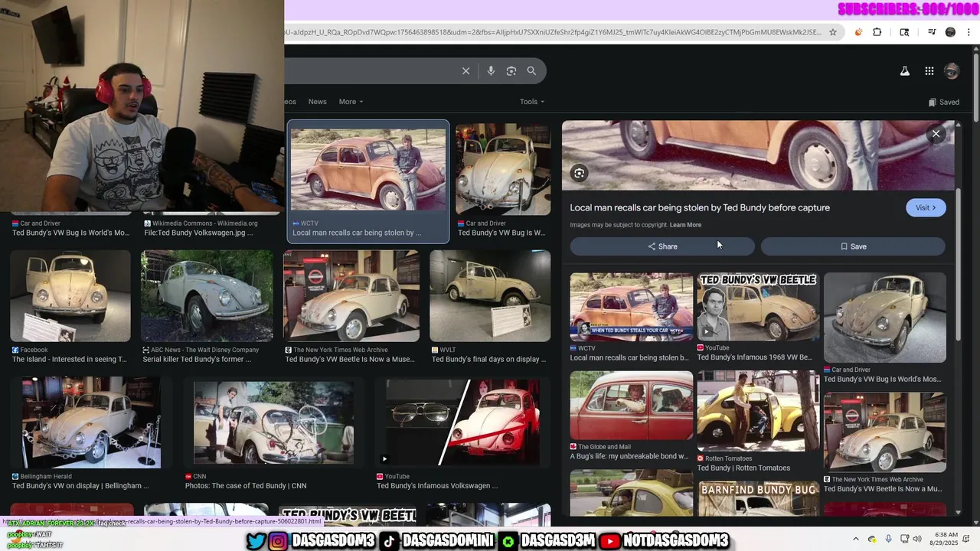Open the media controls music-note icon
Screen dimensions: 980x551
coord(932,32)
